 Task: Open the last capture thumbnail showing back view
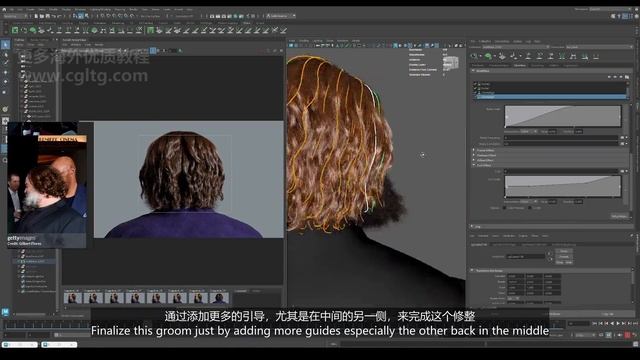(x=219, y=297)
